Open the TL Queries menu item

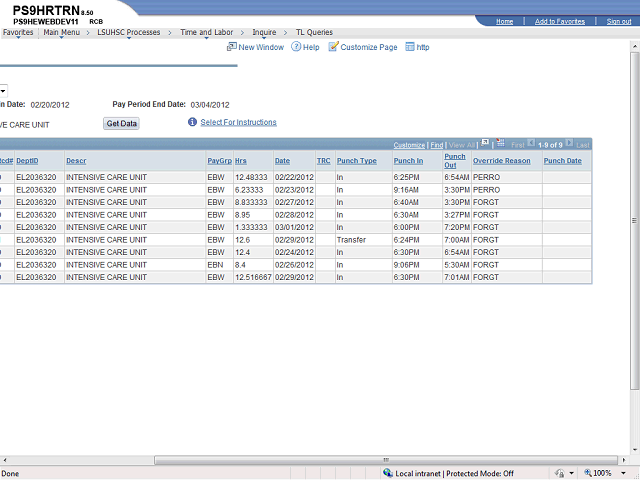coord(313,32)
